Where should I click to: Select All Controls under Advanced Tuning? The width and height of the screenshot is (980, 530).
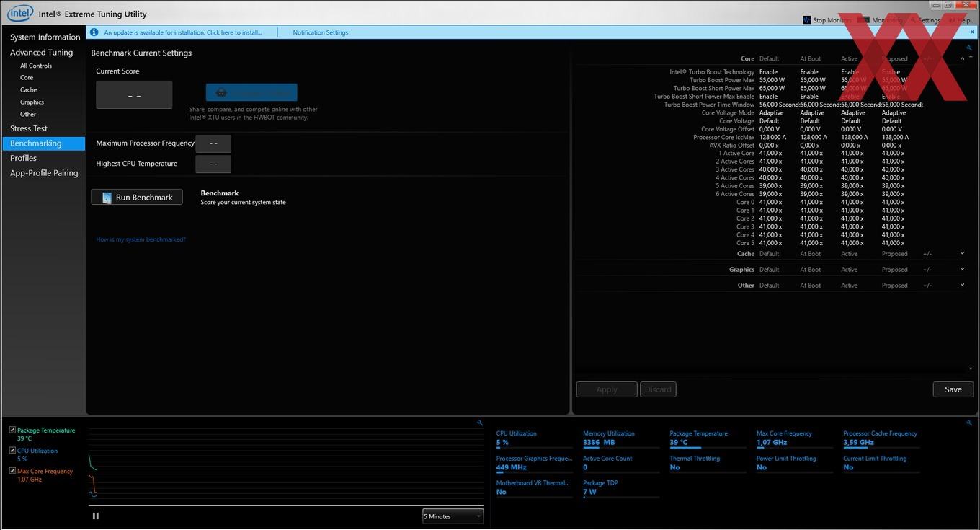[36, 66]
